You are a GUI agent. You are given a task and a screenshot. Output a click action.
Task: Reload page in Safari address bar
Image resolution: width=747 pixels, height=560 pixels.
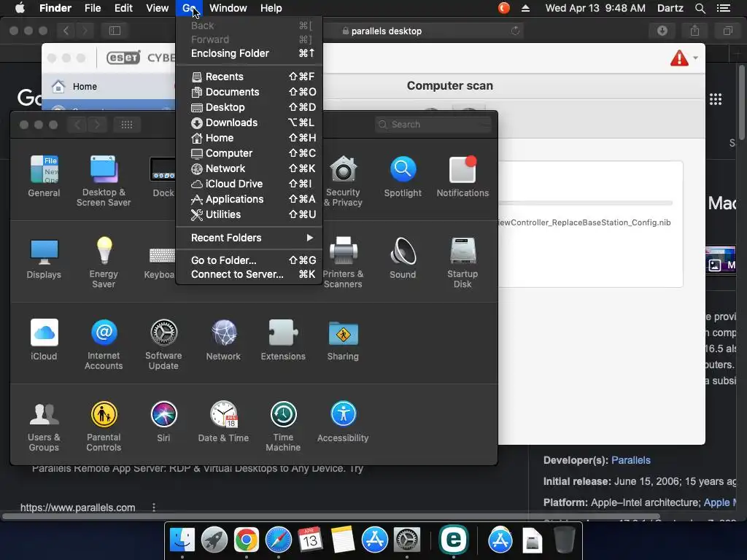pyautogui.click(x=515, y=31)
